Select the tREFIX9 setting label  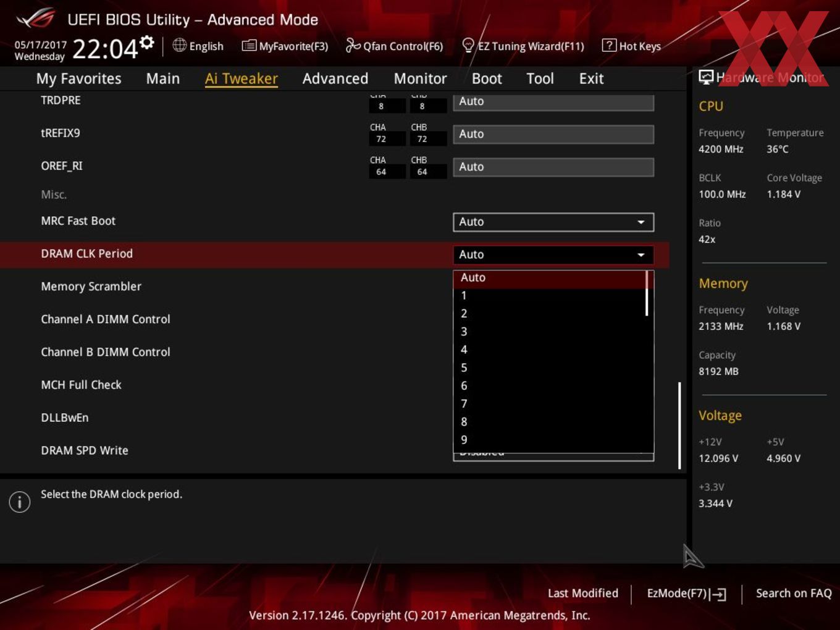(61, 133)
